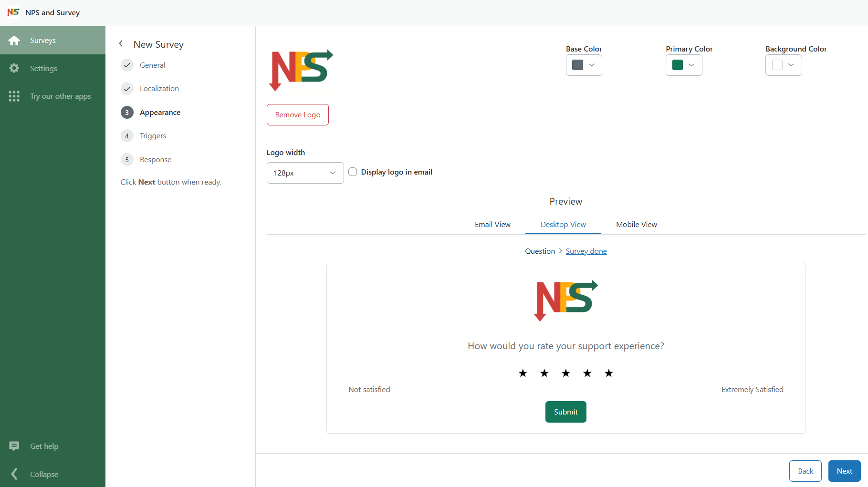
Task: Select the fifth star in rating preview
Action: point(609,373)
